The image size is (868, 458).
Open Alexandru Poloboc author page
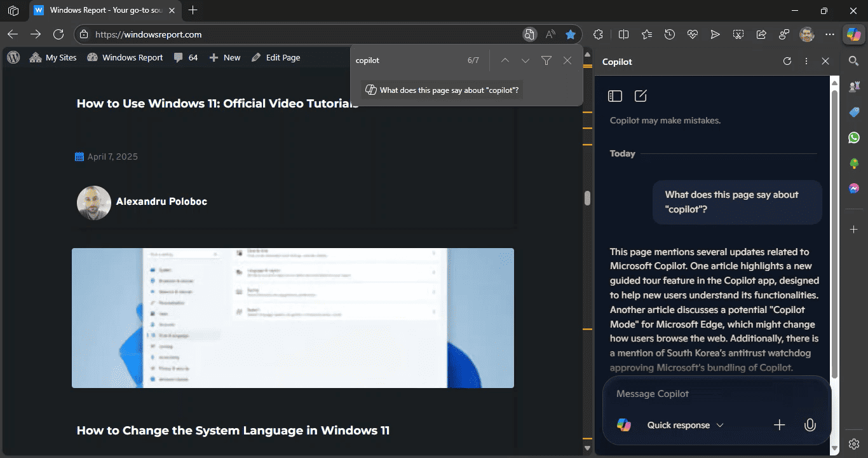click(161, 202)
